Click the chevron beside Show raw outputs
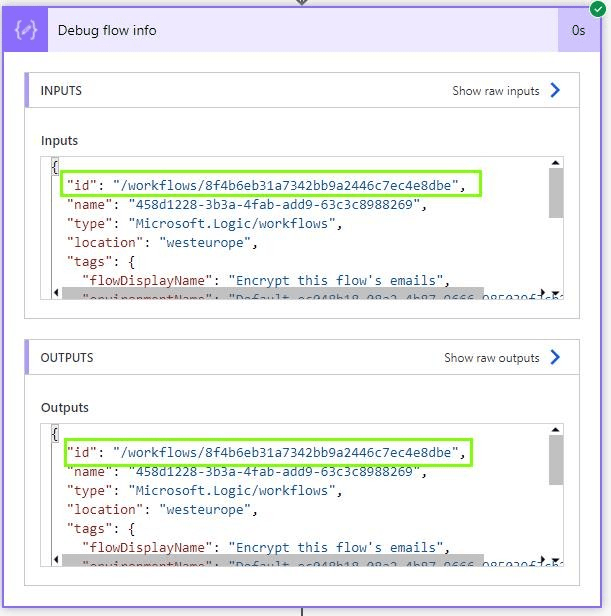The image size is (611, 616). 556,357
